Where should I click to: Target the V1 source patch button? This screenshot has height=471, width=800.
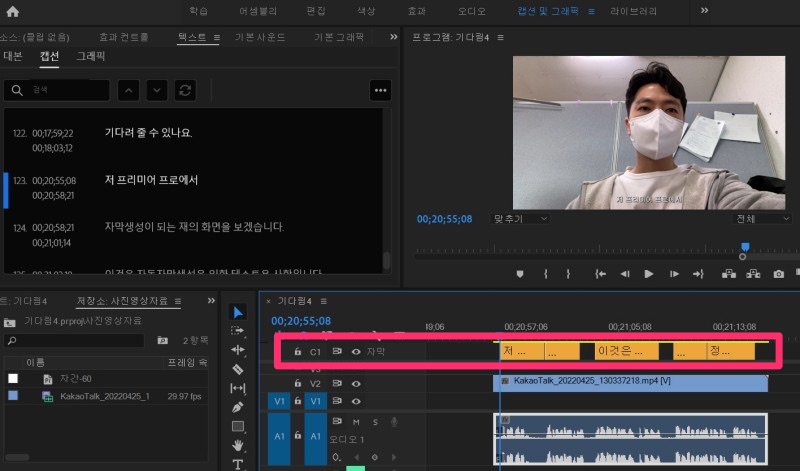279,401
